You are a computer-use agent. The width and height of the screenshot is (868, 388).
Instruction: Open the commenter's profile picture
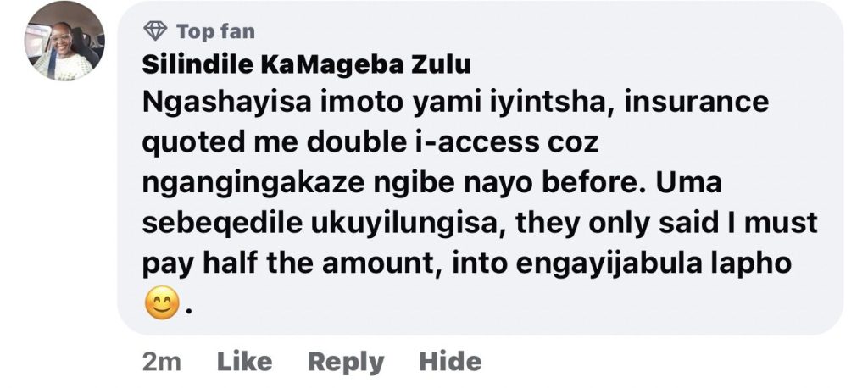[x=64, y=41]
